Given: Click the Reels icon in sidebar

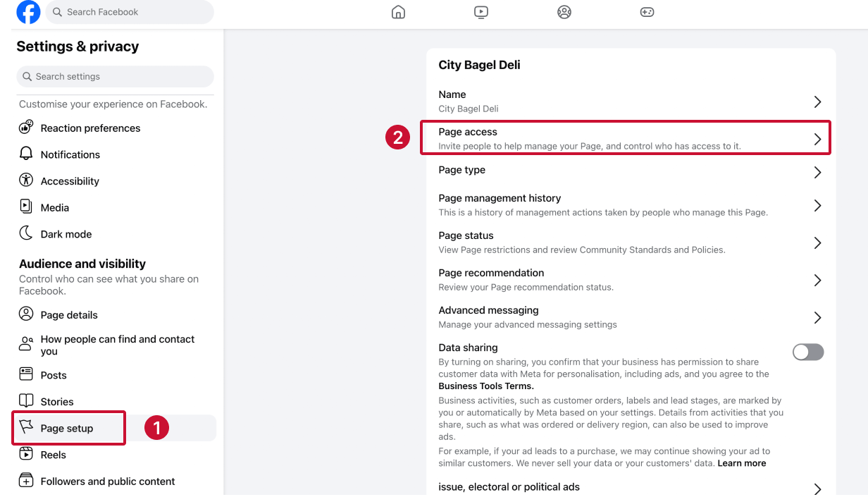Looking at the screenshot, I should [x=26, y=454].
